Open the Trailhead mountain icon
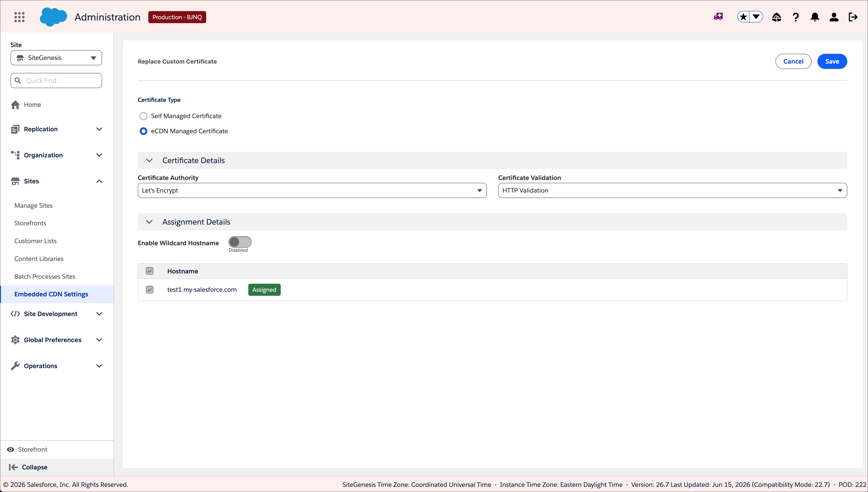 (x=776, y=17)
